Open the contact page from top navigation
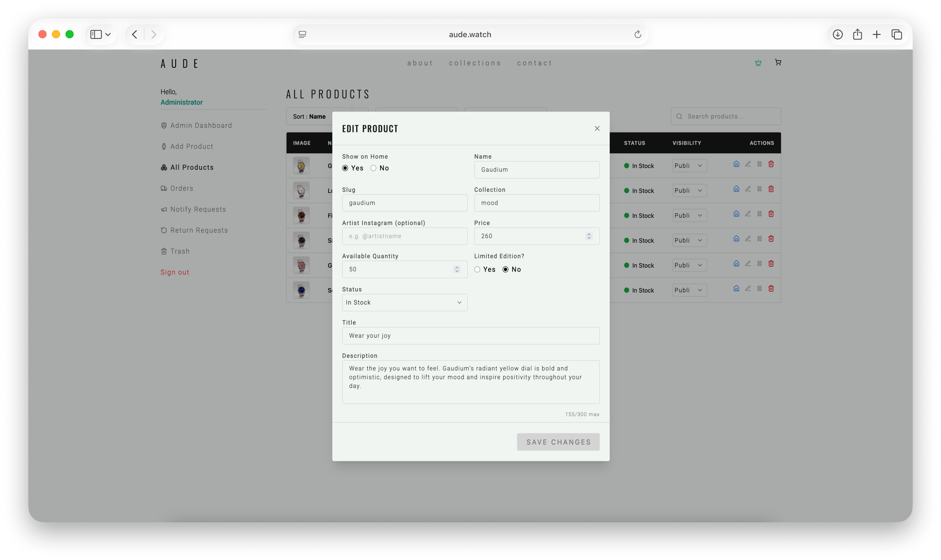The height and width of the screenshot is (560, 941). [534, 63]
